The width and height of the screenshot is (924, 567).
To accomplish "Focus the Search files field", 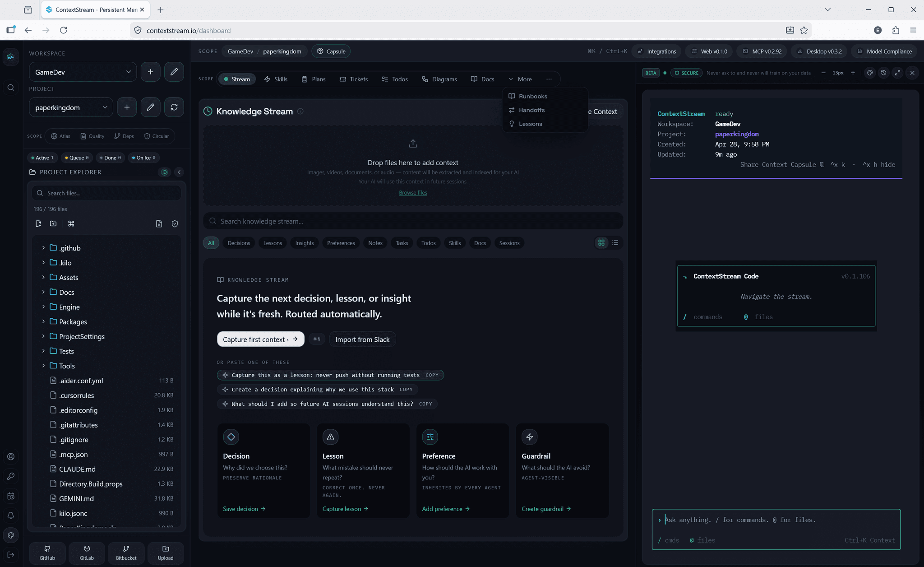I will tap(106, 193).
